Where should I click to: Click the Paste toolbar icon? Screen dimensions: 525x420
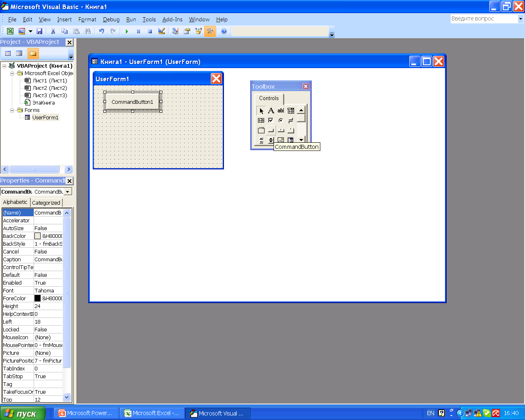coord(76,31)
